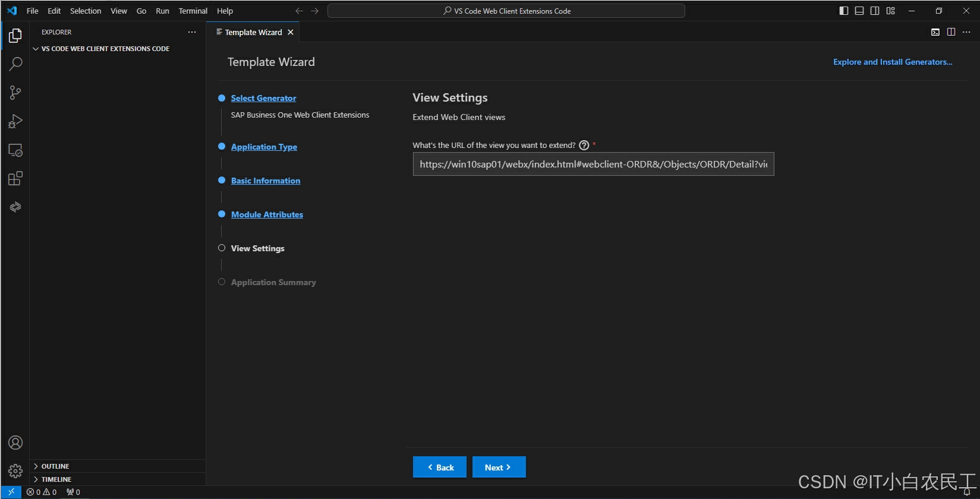The image size is (980, 499).
Task: Toggle primary side bar layout icon
Action: (x=844, y=11)
